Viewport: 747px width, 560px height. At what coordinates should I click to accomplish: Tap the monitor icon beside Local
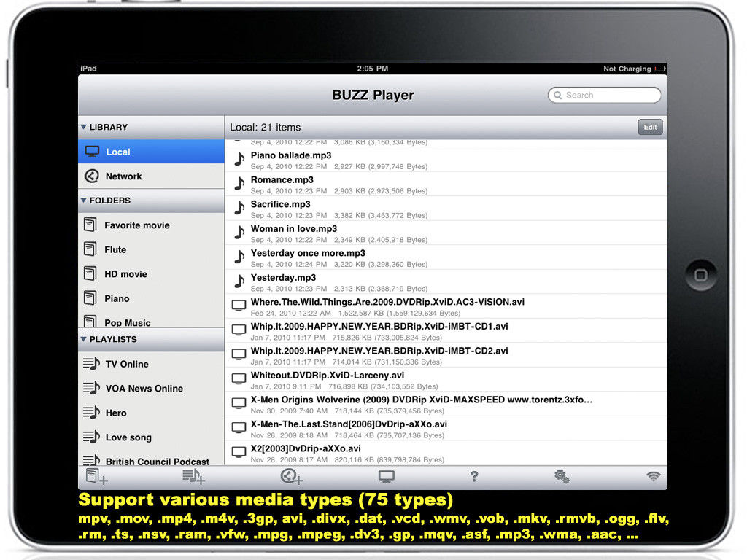(92, 152)
